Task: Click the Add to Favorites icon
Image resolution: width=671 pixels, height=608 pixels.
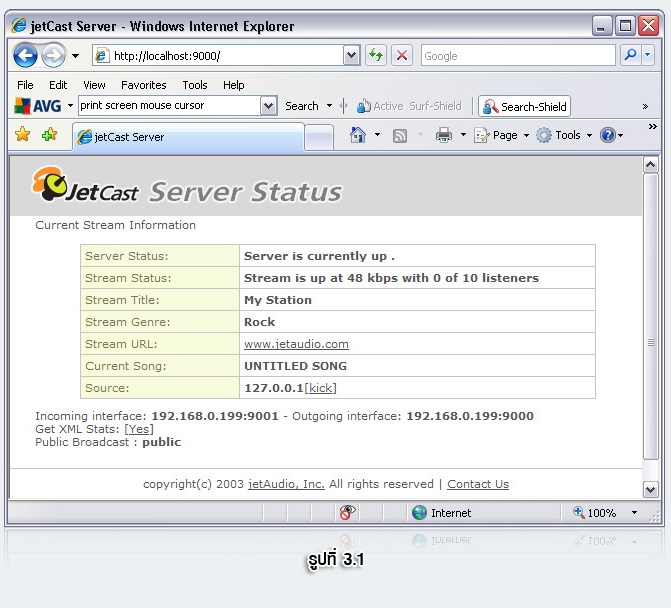Action: pyautogui.click(x=49, y=135)
